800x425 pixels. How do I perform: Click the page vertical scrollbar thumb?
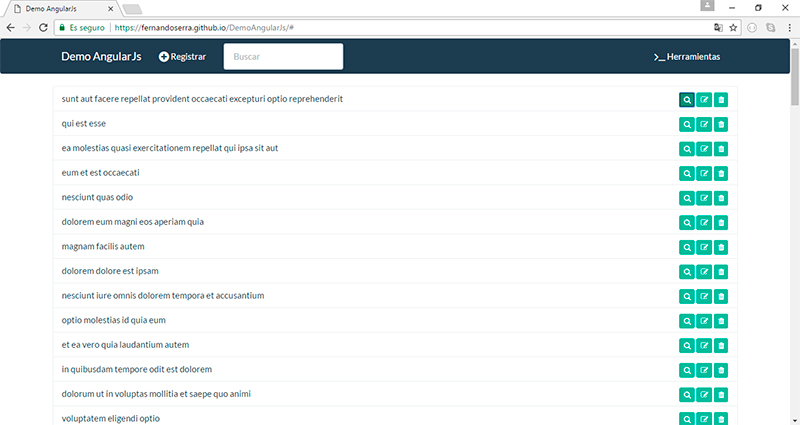point(795,77)
